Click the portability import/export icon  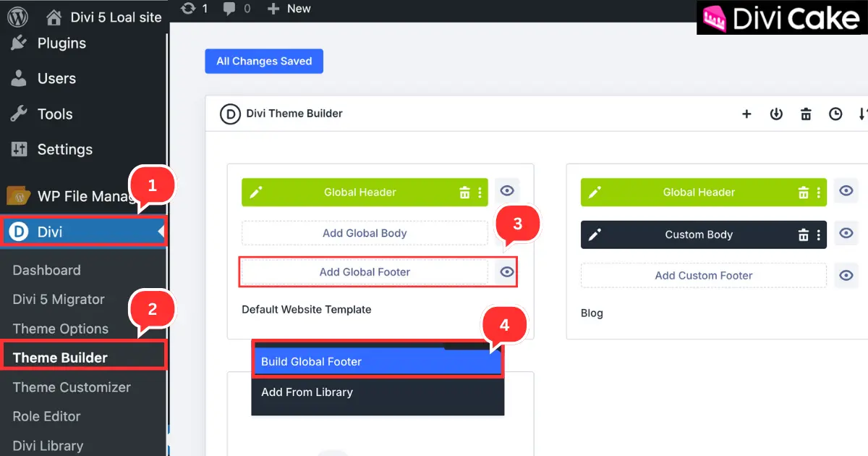click(x=776, y=114)
